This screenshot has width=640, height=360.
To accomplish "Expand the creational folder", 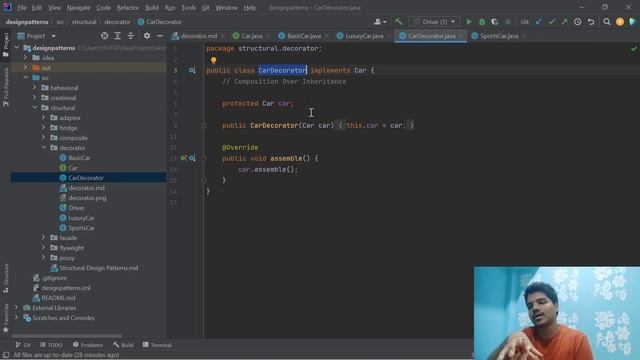I will pos(34,98).
